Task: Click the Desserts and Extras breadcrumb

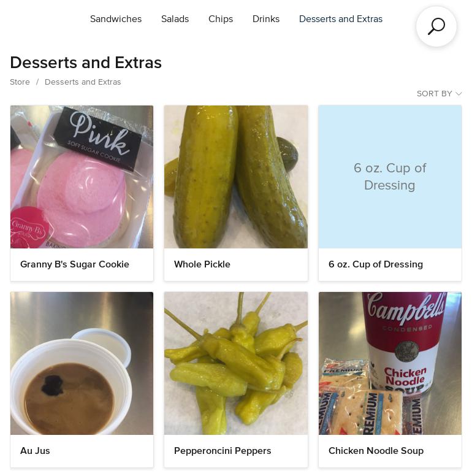Action: click(83, 82)
